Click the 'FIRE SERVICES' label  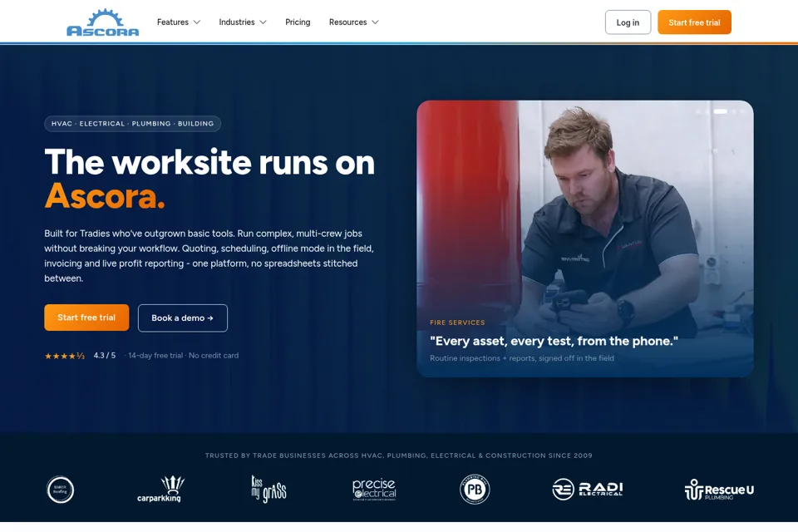tap(457, 323)
